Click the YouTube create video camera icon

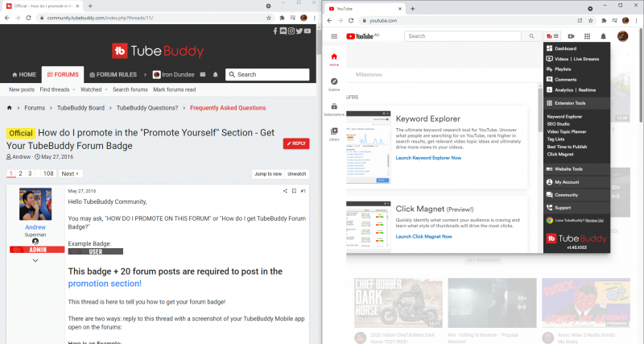pyautogui.click(x=571, y=36)
